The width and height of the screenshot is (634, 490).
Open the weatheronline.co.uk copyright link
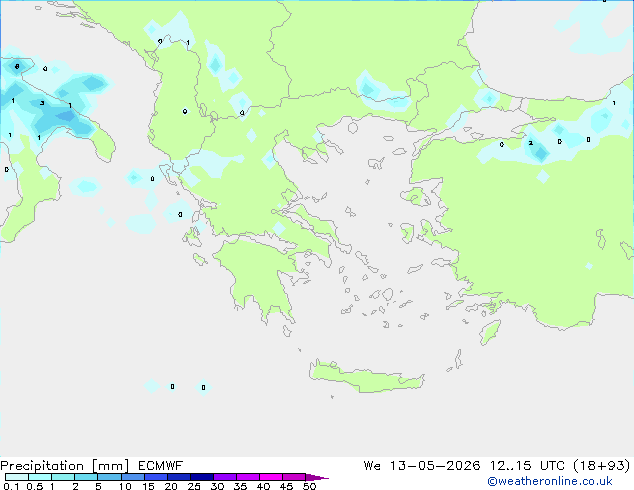tap(549, 481)
